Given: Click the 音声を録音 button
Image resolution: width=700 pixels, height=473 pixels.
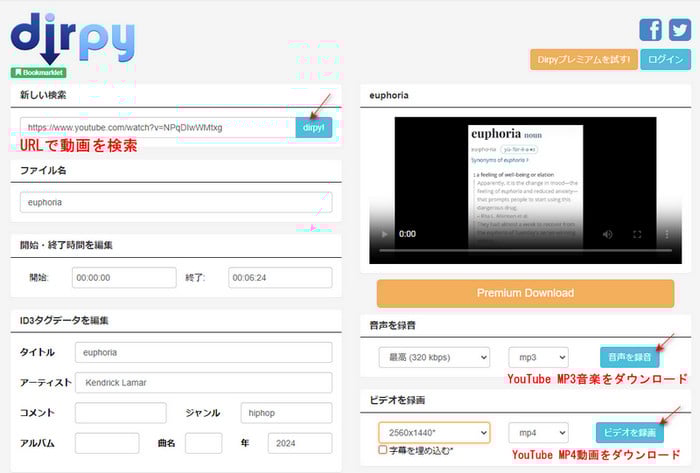Looking at the screenshot, I should [x=629, y=357].
